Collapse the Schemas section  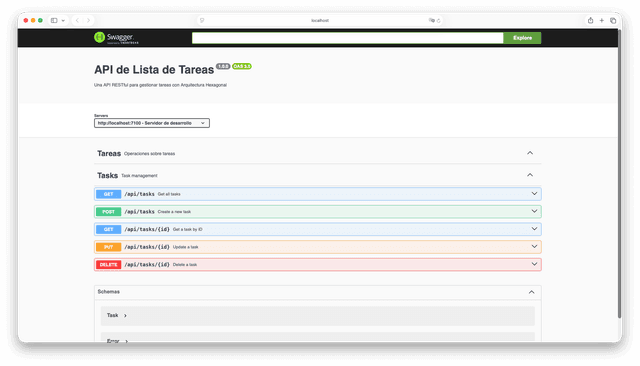pos(531,292)
